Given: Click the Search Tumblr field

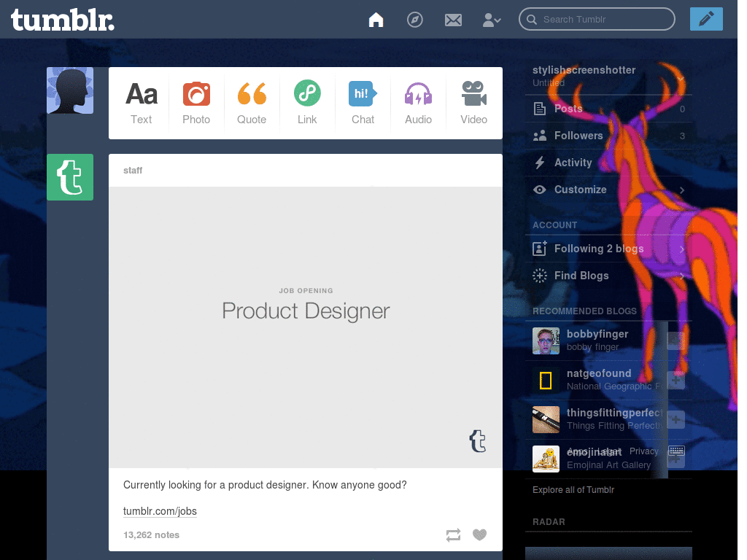Looking at the screenshot, I should click(597, 19).
